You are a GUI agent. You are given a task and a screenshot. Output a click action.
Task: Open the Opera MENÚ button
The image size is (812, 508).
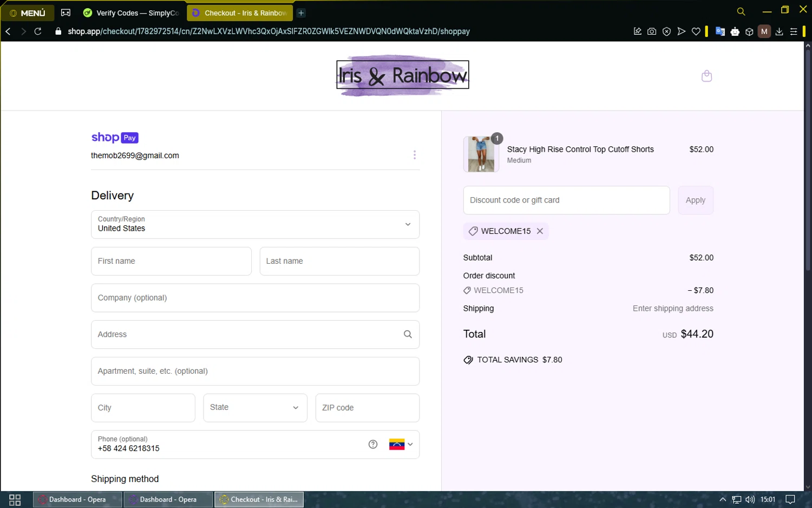point(27,13)
